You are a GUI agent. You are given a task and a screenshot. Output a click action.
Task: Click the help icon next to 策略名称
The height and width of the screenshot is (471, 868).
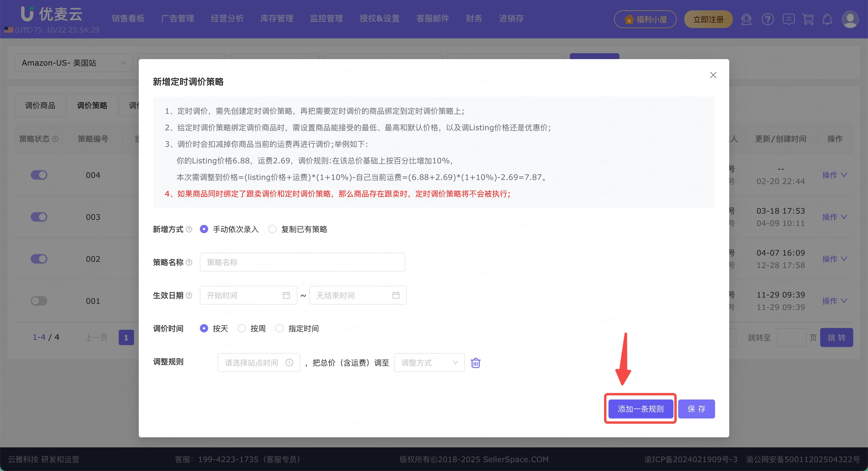(189, 262)
